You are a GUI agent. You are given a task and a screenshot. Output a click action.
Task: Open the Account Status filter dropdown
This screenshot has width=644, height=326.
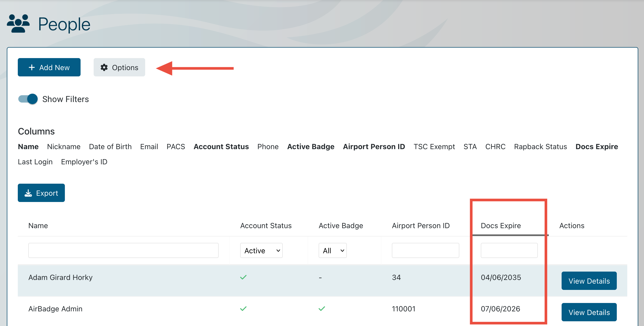tap(261, 250)
